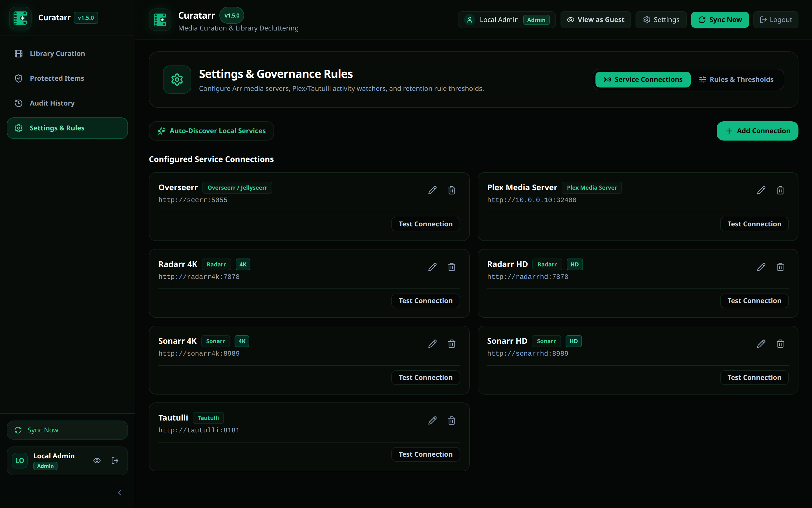Open Protected Items page
This screenshot has height=508, width=812.
67,78
